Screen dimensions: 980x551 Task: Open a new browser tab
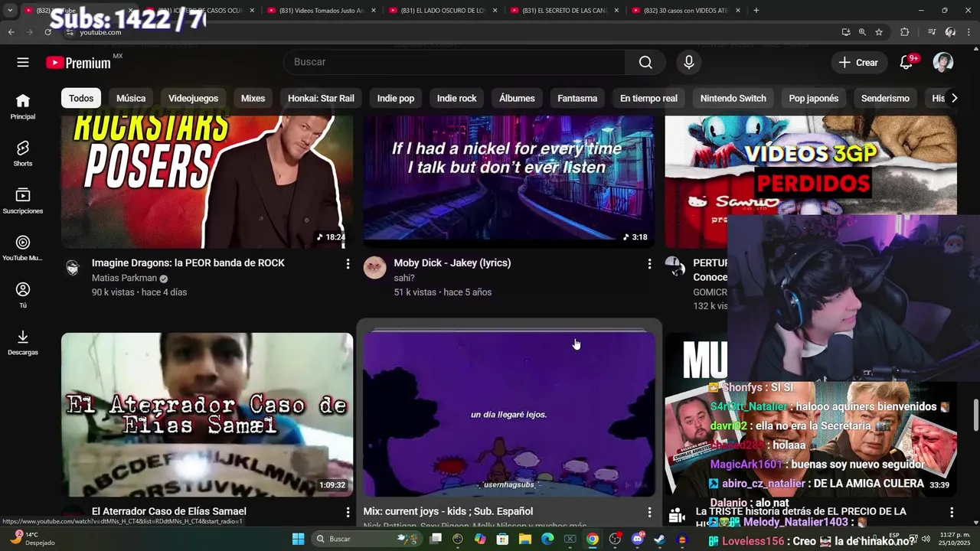756,10
